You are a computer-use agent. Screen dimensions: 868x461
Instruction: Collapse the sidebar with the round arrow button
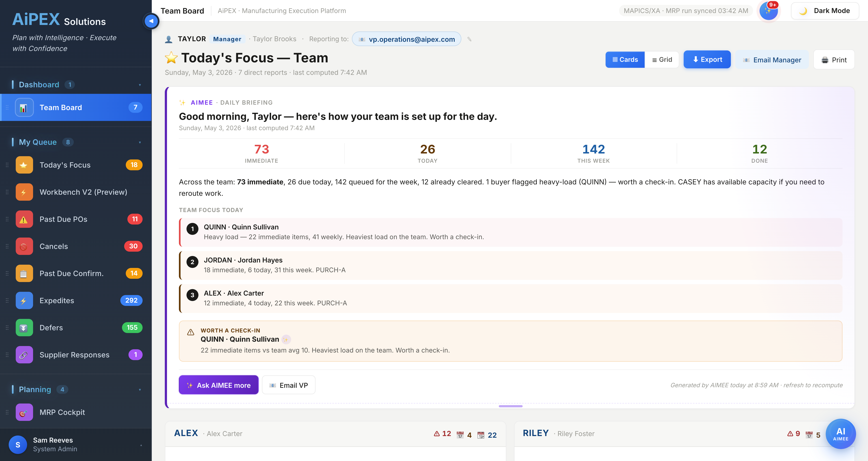[x=151, y=21]
